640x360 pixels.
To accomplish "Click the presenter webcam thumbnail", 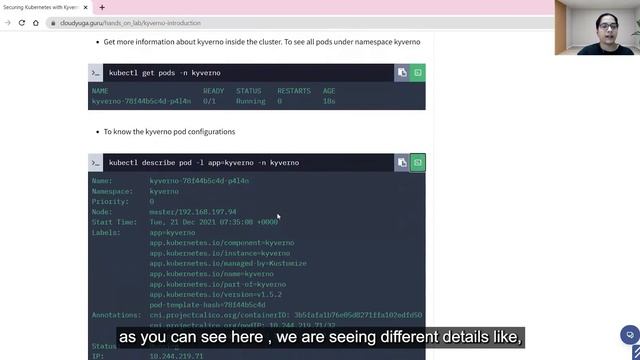I will click(x=597, y=27).
